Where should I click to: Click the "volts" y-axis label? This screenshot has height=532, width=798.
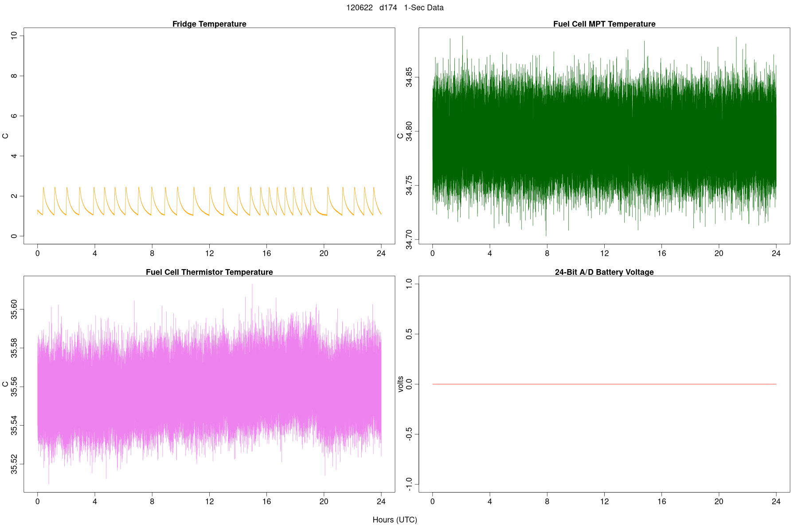coord(401,384)
